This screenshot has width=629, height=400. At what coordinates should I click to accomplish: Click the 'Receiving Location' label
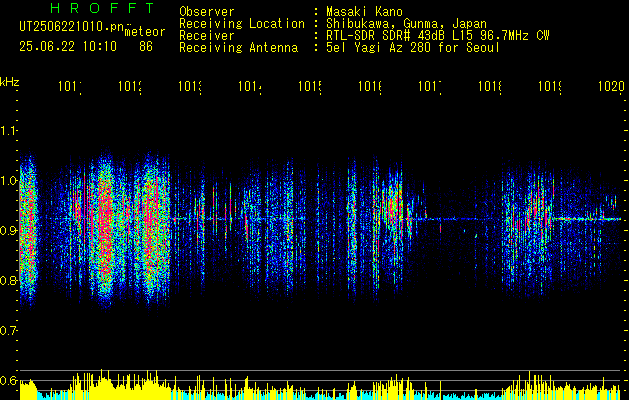pos(242,24)
